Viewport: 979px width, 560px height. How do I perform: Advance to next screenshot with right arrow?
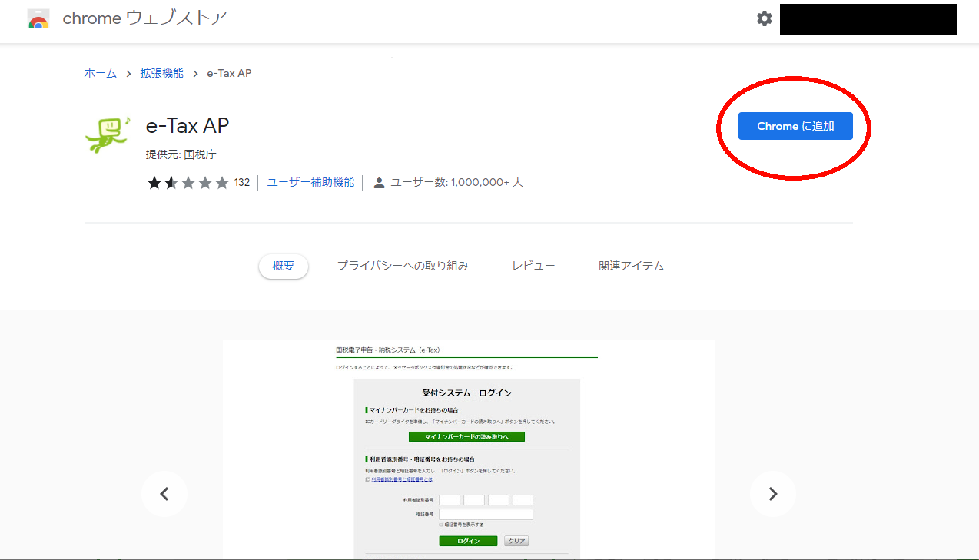pyautogui.click(x=773, y=494)
